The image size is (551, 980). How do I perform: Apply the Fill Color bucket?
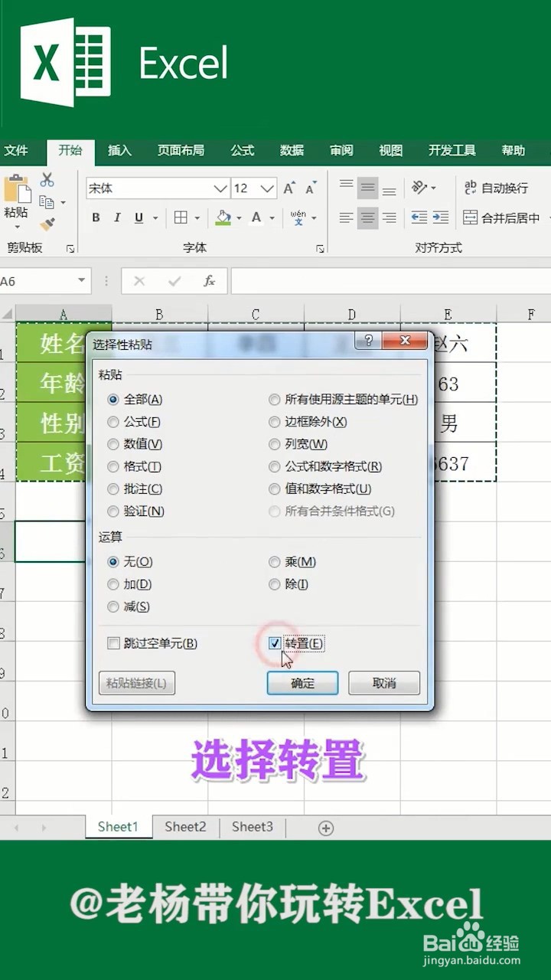(x=223, y=218)
